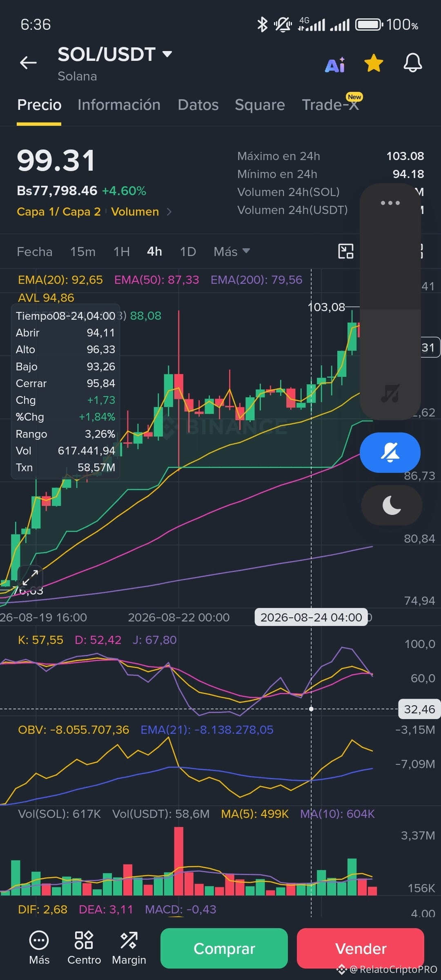Open Capa 1/ Capa 2 tag
The height and width of the screenshot is (980, 441).
pos(59,212)
